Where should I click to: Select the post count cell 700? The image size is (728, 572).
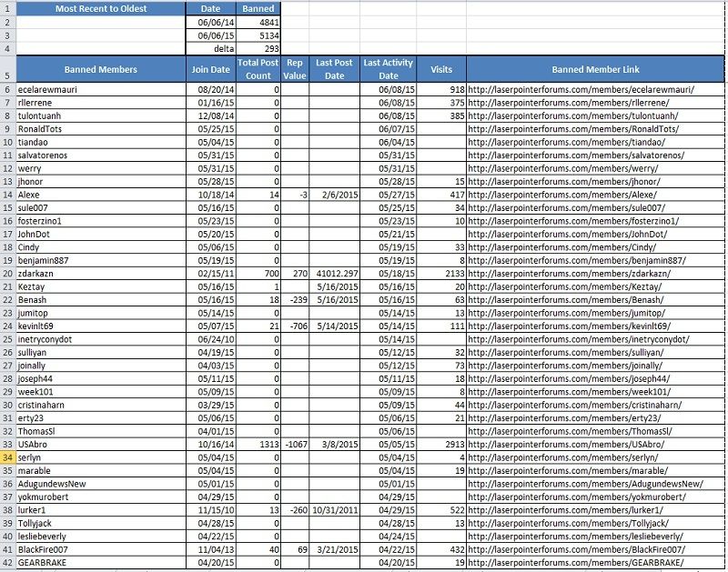coord(258,274)
